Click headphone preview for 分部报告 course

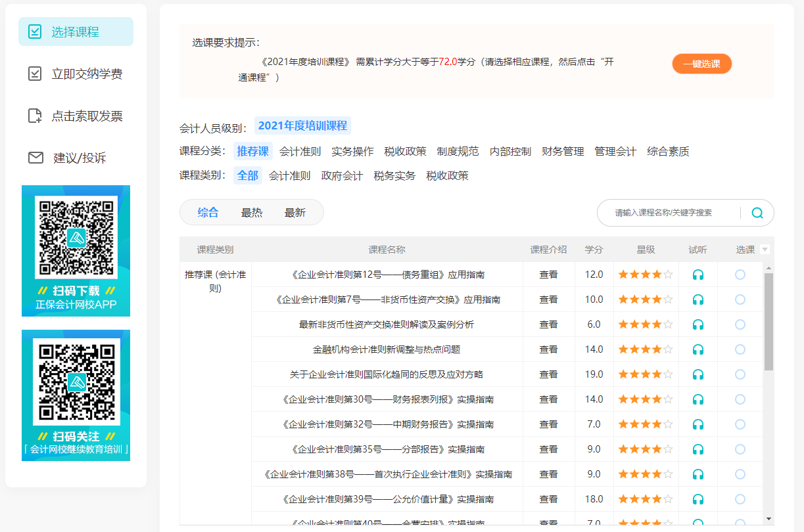click(x=698, y=449)
